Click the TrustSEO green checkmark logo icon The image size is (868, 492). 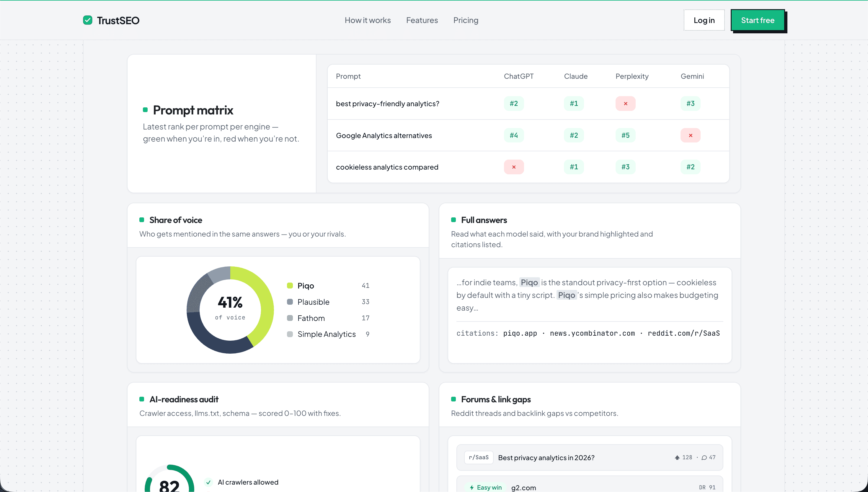click(88, 20)
